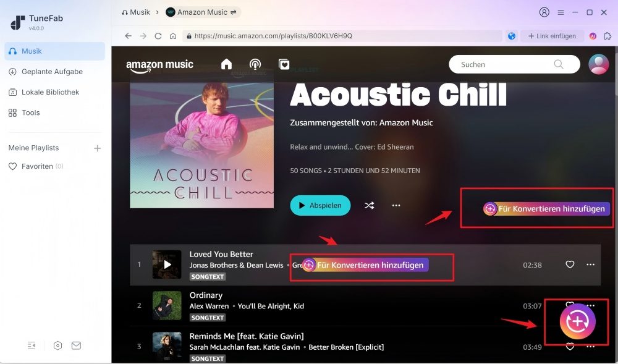Reload the page with the refresh icon
Screen dimensions: 618x364
158,36
